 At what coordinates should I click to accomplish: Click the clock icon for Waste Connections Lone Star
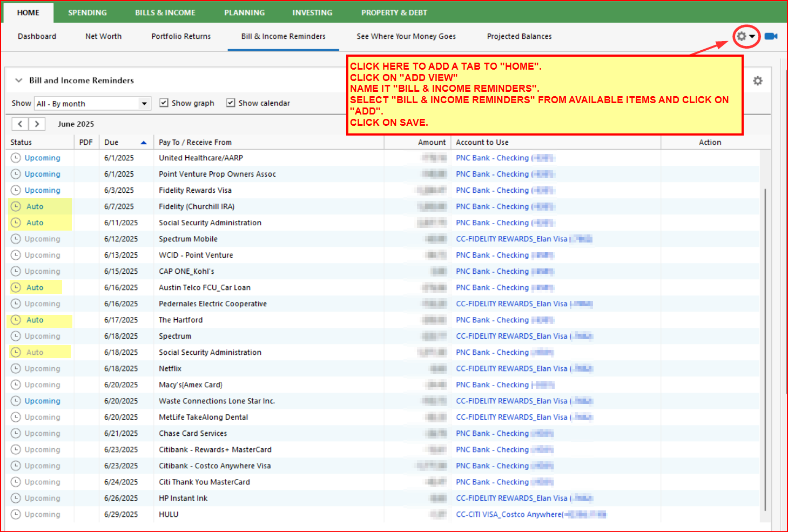point(16,401)
